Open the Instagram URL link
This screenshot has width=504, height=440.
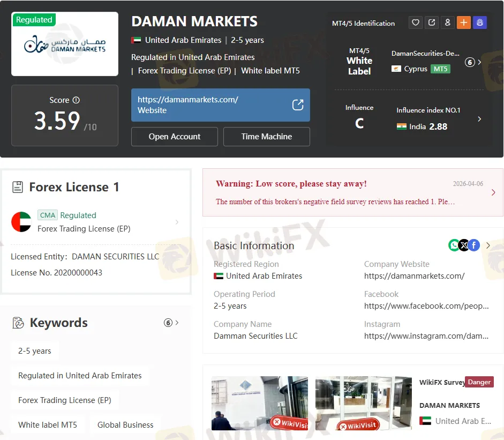[x=426, y=336]
